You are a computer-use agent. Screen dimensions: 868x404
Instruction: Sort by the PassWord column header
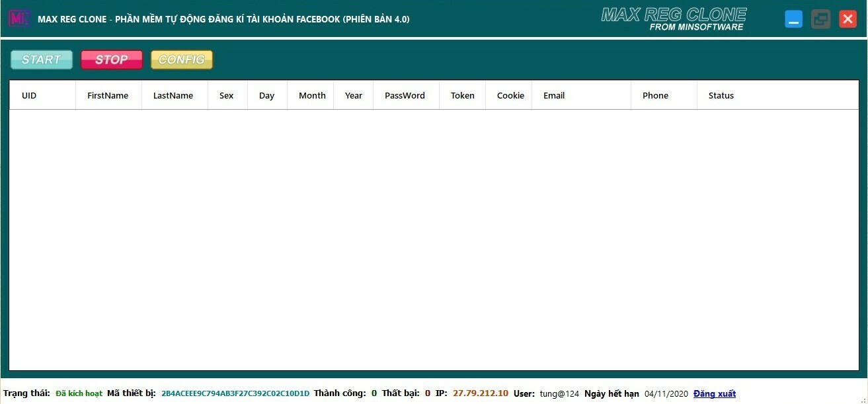tap(407, 95)
